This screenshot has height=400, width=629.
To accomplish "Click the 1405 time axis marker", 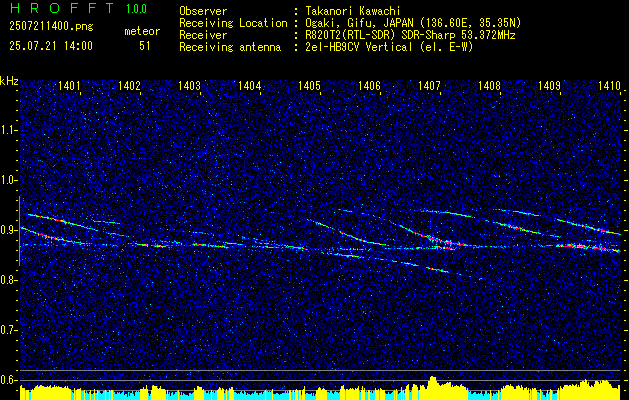I will pyautogui.click(x=309, y=85).
